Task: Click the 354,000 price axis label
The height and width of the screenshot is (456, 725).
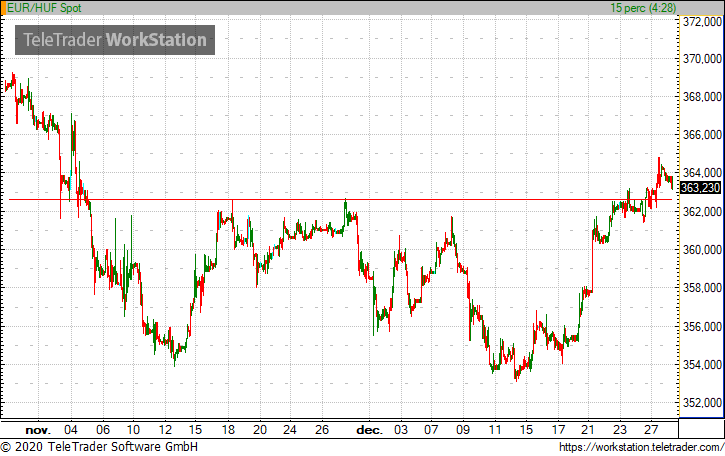Action: 702,364
